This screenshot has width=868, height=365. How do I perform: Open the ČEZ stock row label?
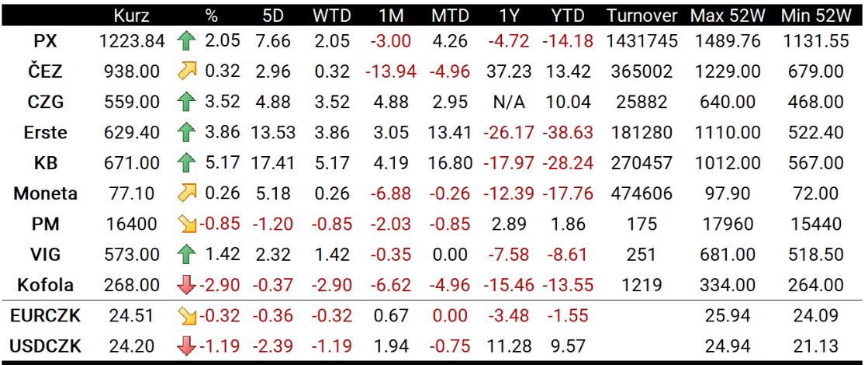46,72
